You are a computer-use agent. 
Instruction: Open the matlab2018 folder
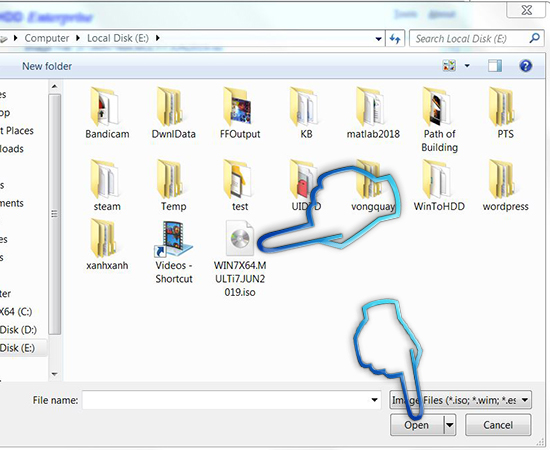(x=373, y=113)
